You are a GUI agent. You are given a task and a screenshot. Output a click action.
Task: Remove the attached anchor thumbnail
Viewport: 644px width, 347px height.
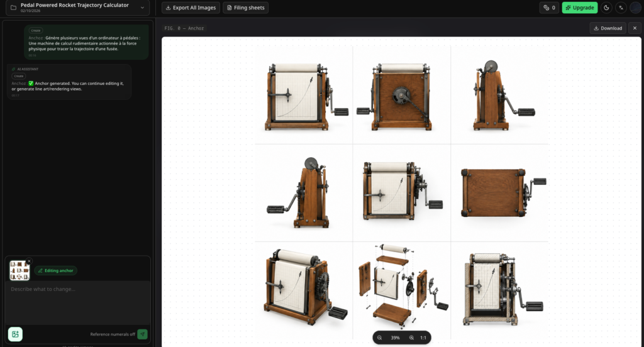29,261
